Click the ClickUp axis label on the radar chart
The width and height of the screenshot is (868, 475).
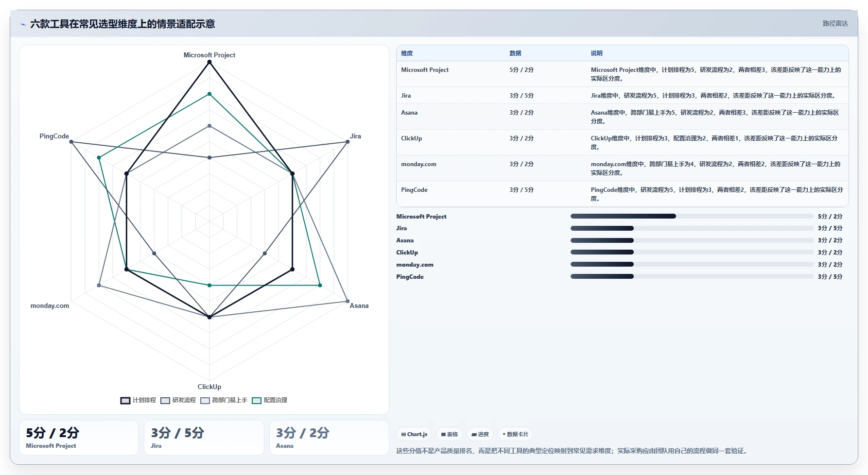pos(209,387)
